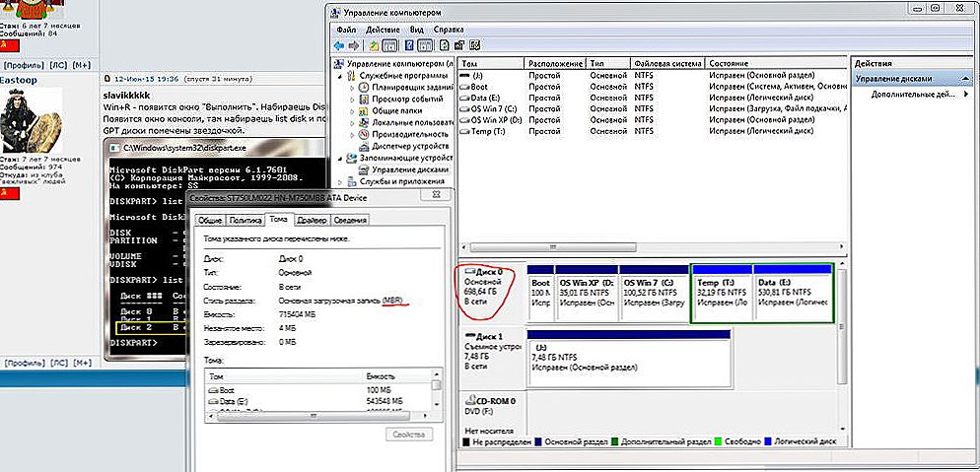This screenshot has width=980, height=472.
Task: Click the blue question-mark Help toolbar icon
Action: [409, 45]
